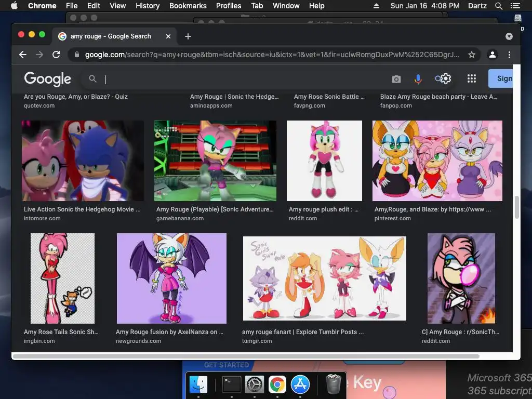Click the horizontal scrollbar at window bottom
Viewport: 532px width, 399px height.
246,356
